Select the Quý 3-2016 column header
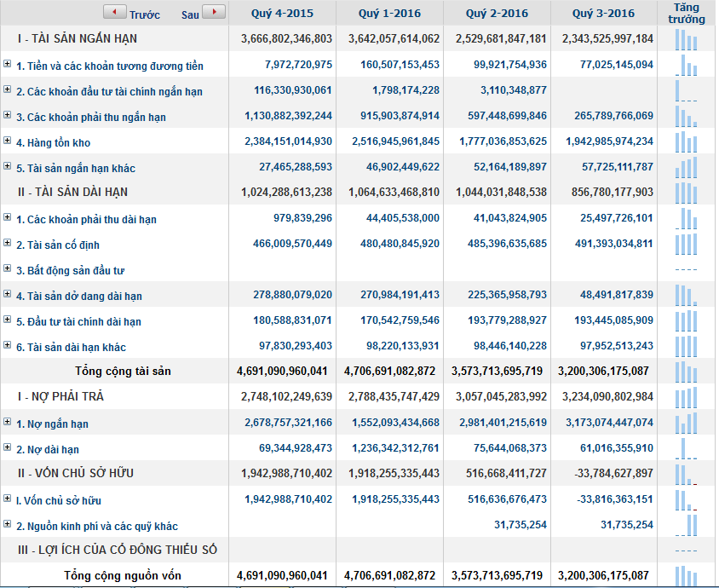This screenshot has height=588, width=719. 603,14
